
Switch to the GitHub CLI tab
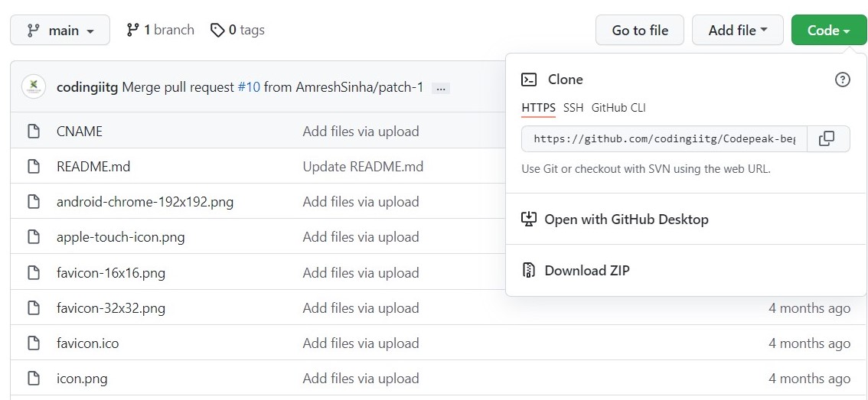click(618, 108)
